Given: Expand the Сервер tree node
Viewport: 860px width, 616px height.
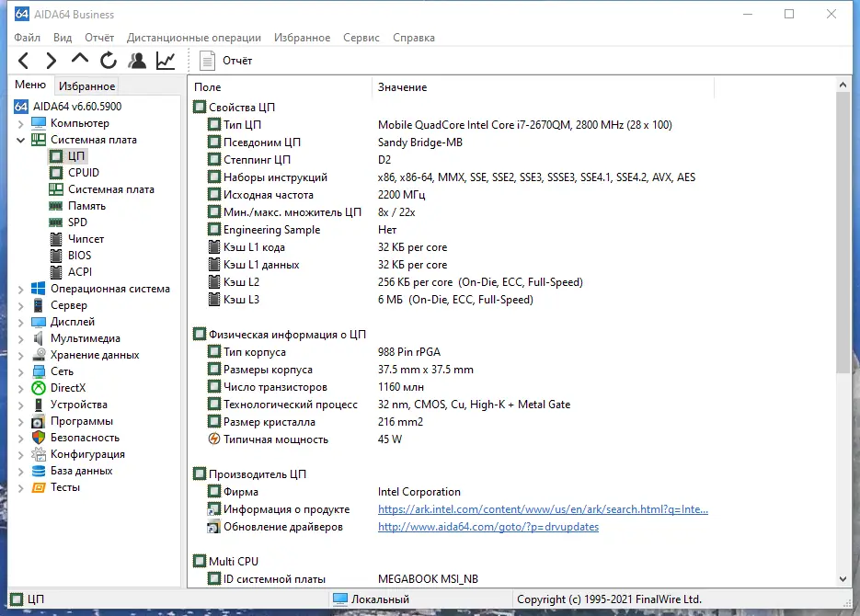Looking at the screenshot, I should tap(21, 306).
